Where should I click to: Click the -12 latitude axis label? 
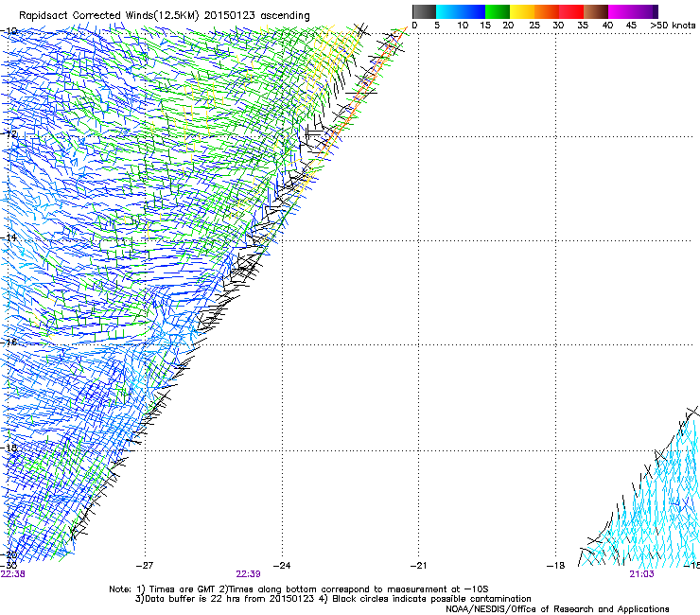point(9,134)
